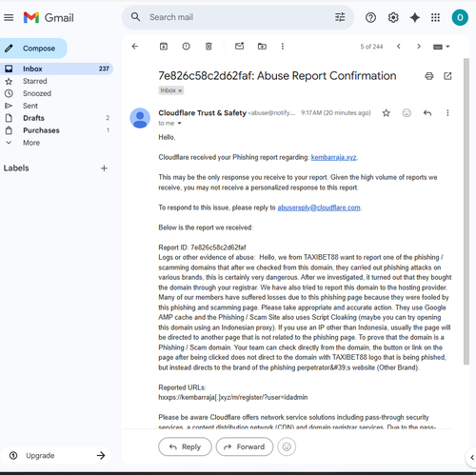This screenshot has width=476, height=475.
Task: Expand the side panel arrow
Action: point(472,458)
